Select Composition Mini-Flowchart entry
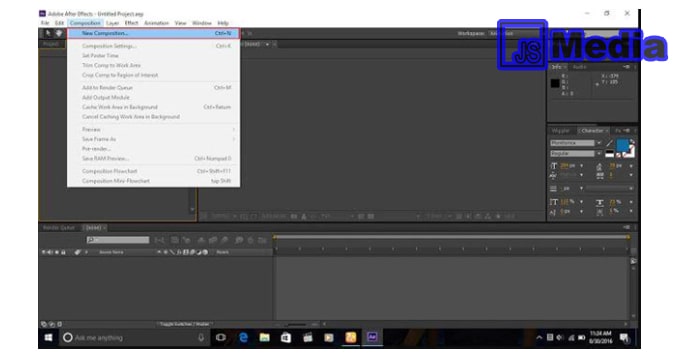Screen dimensions: 700x360 point(153,181)
